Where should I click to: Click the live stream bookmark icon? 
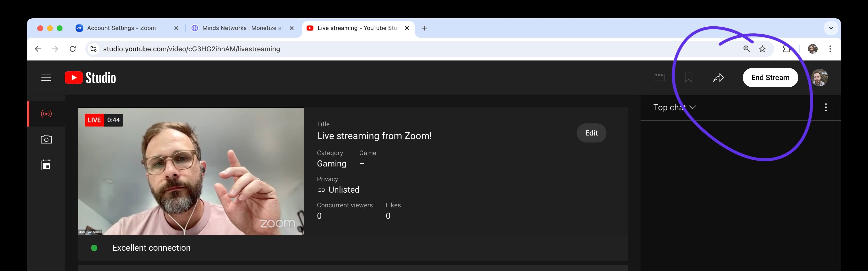coord(688,77)
